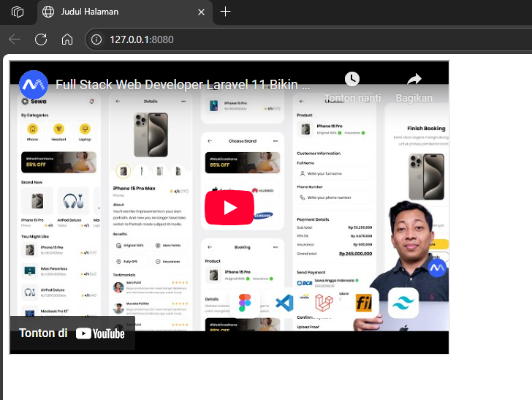Click the 'Bagikan' share arrow icon
Screen dimensions: 532x400
(x=414, y=80)
